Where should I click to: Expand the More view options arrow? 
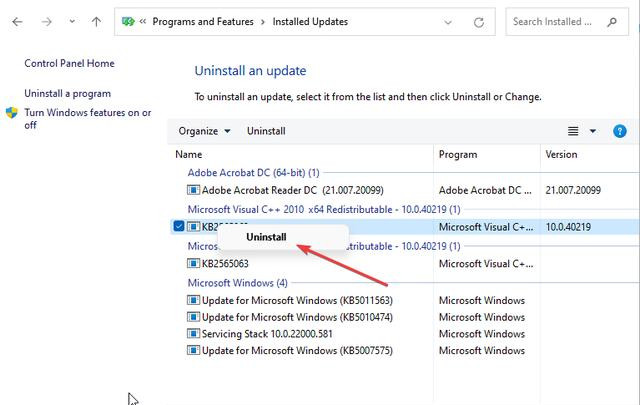(x=593, y=131)
